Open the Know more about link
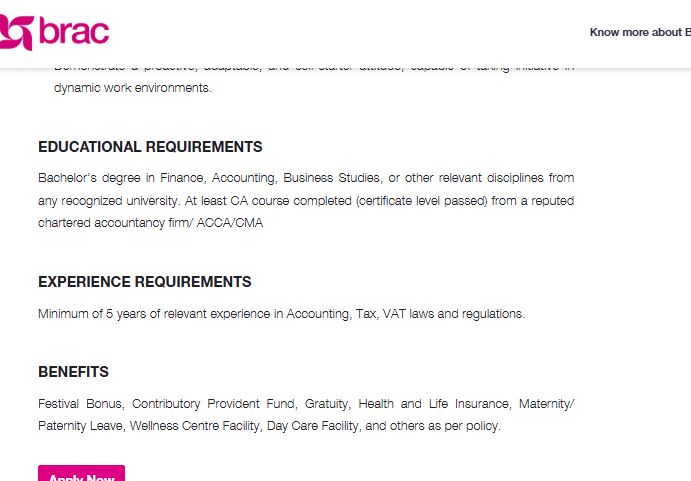Screen dimensions: 691x481 (x=636, y=33)
